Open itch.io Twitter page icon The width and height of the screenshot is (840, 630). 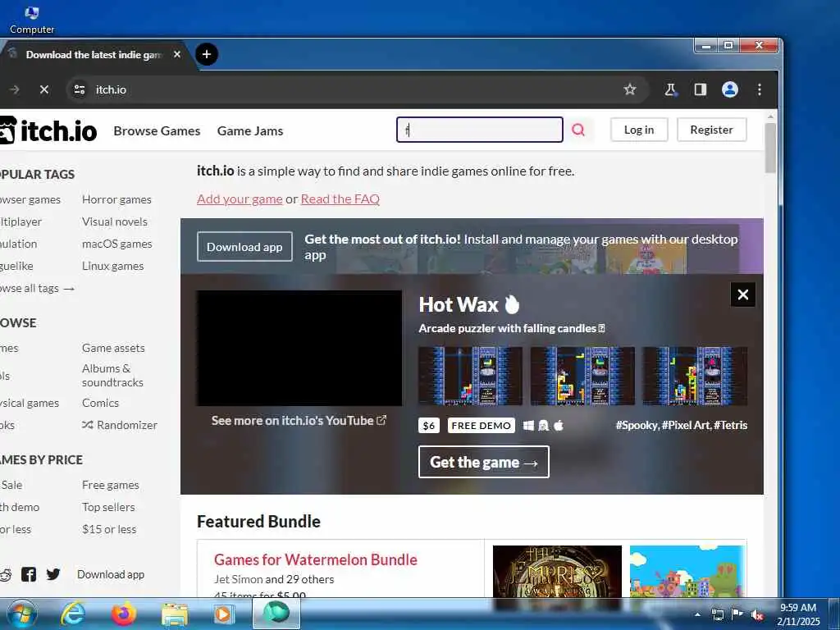53,574
